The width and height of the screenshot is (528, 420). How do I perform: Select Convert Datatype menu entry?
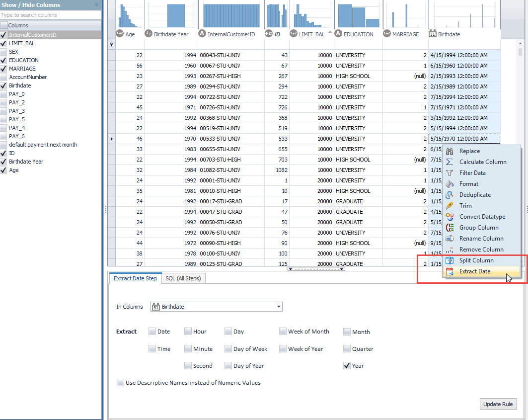click(481, 217)
